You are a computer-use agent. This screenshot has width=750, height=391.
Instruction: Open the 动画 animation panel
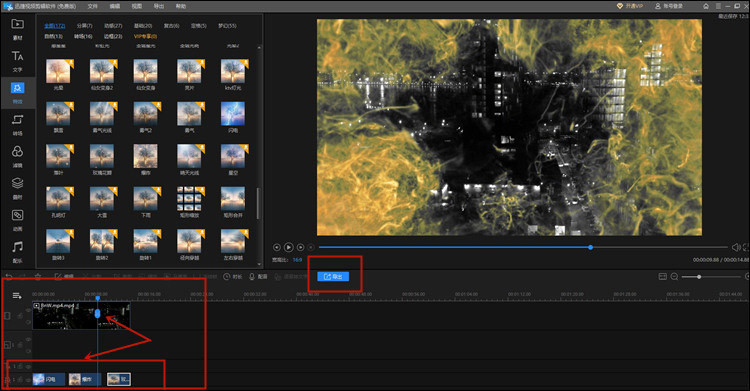pyautogui.click(x=18, y=220)
